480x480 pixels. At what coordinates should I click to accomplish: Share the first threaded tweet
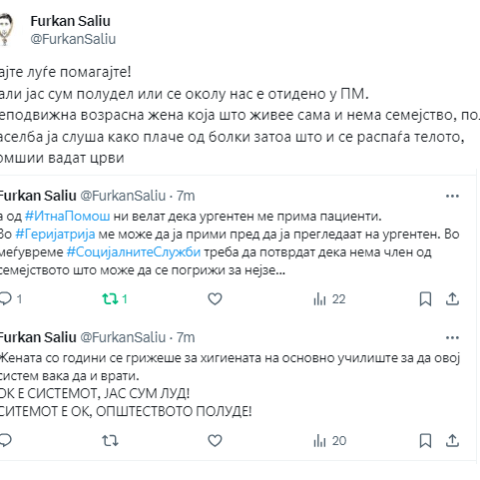pyautogui.click(x=452, y=299)
